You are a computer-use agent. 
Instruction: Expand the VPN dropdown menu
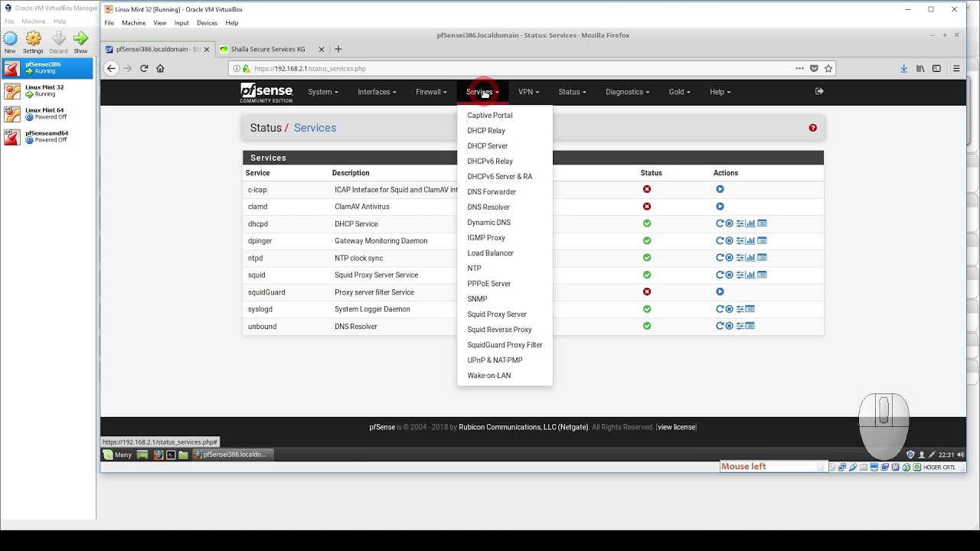point(528,92)
